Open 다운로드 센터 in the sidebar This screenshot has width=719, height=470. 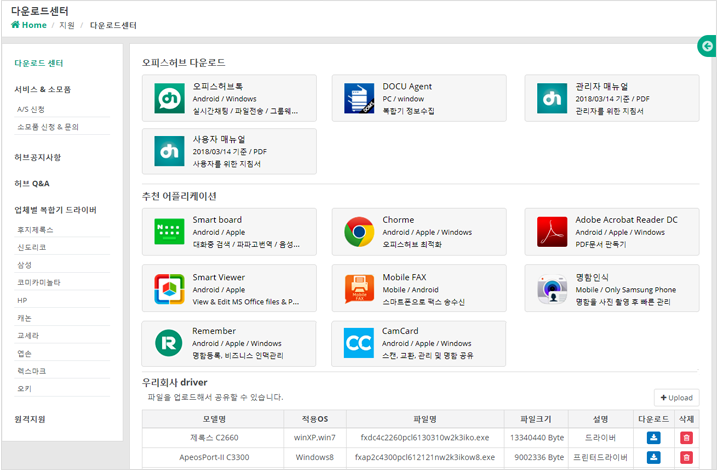click(x=39, y=63)
